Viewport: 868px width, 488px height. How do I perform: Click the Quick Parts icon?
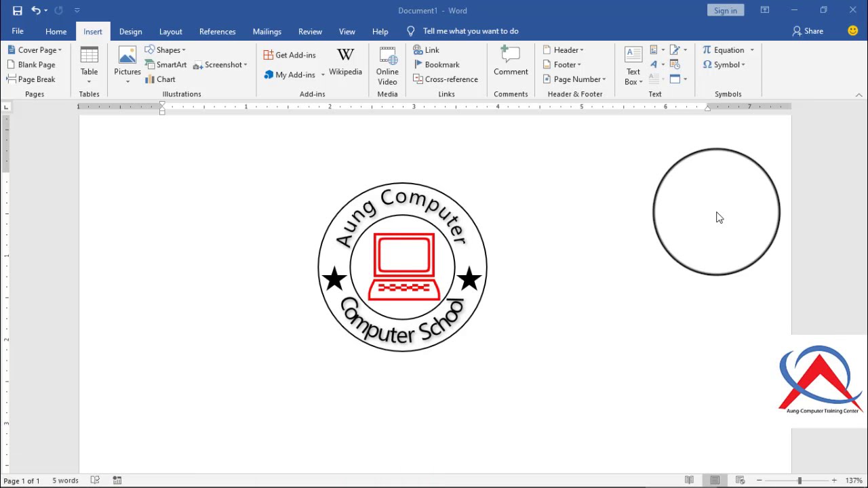click(654, 50)
